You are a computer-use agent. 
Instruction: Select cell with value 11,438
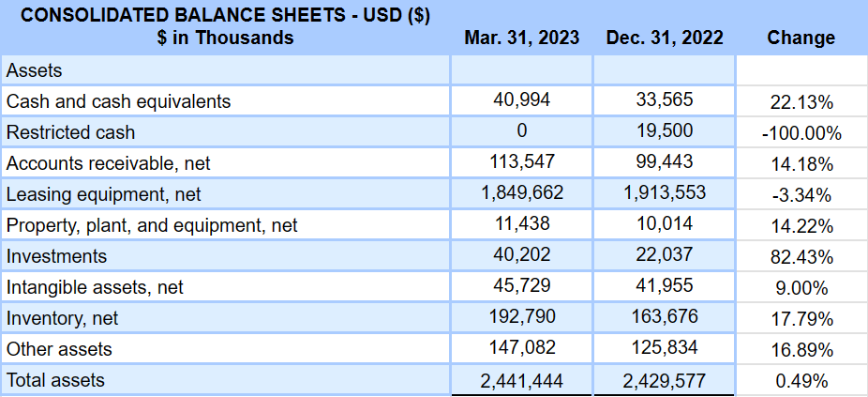[521, 225]
